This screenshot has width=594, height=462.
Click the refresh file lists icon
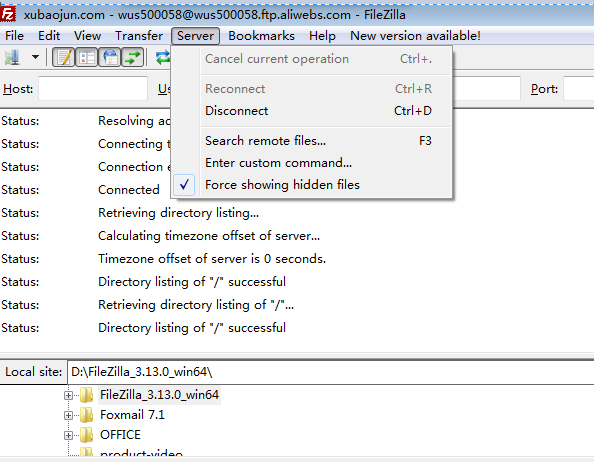tap(163, 58)
